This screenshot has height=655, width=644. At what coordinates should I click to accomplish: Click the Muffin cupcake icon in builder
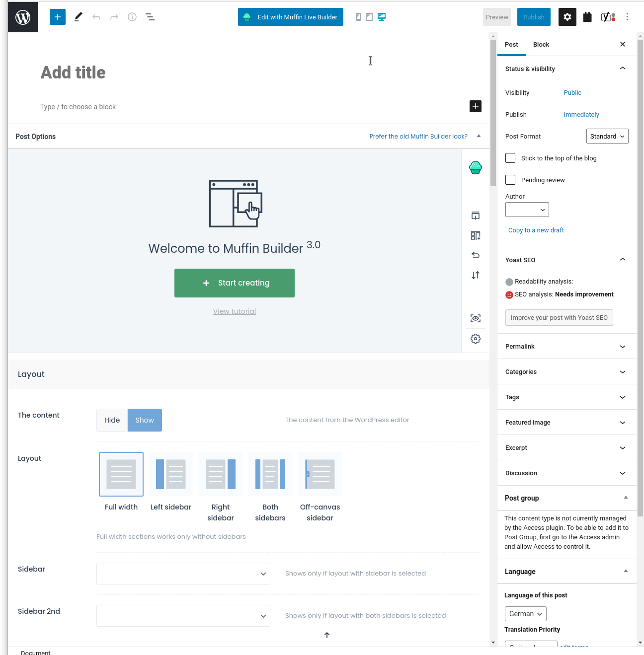476,168
